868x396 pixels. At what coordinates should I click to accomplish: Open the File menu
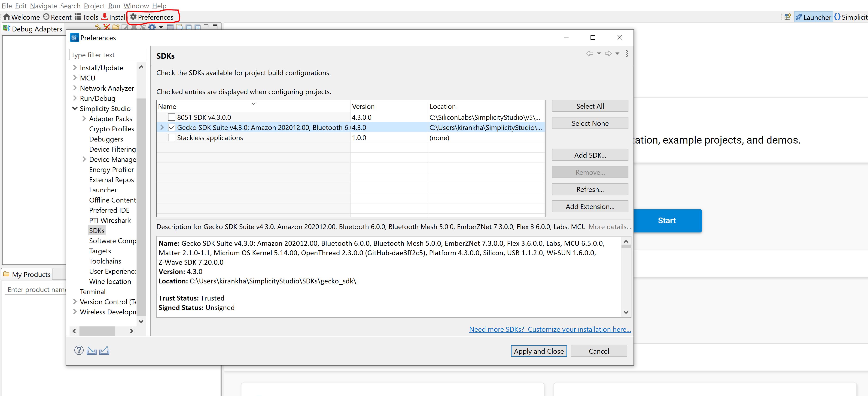point(7,6)
